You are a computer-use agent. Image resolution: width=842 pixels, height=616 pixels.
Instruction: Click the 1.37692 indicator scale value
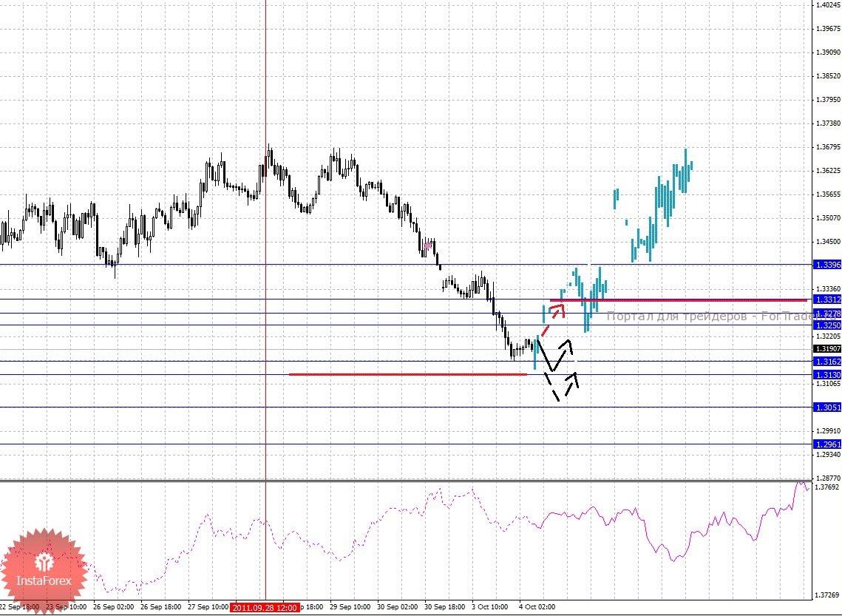[x=826, y=487]
